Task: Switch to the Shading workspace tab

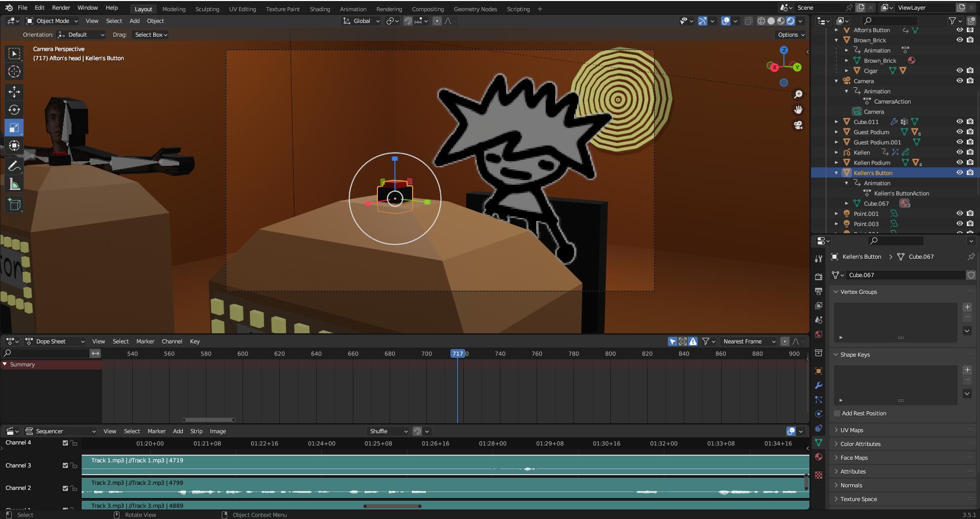Action: (x=320, y=9)
